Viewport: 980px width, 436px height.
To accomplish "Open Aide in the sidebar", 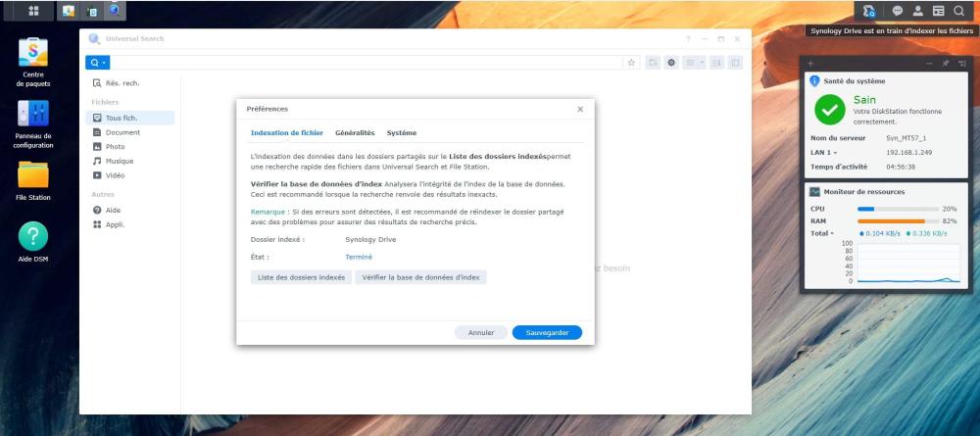I will point(130,211).
